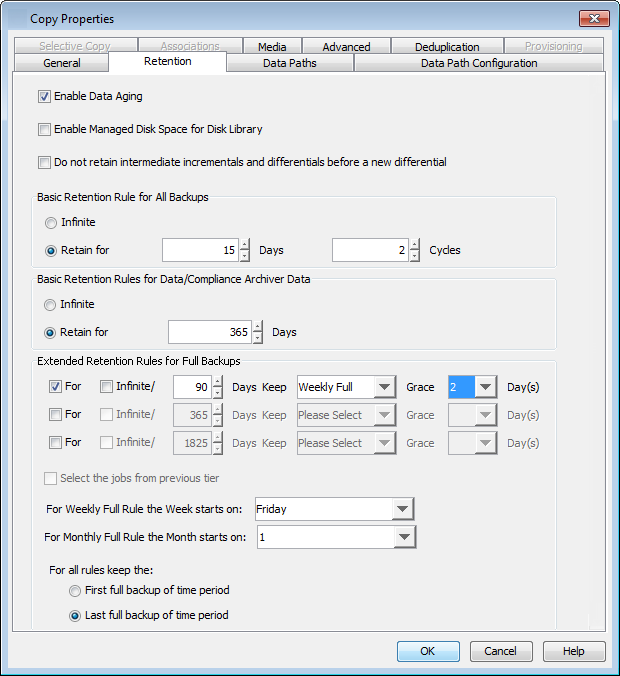Switch to the Data Paths tab

289,63
